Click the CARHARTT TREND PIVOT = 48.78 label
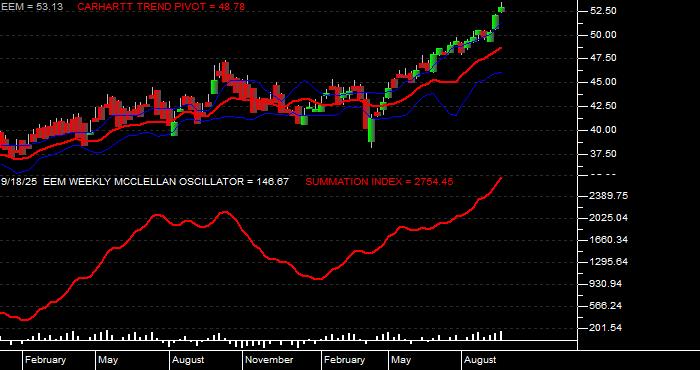This screenshot has width=700, height=370. click(161, 7)
